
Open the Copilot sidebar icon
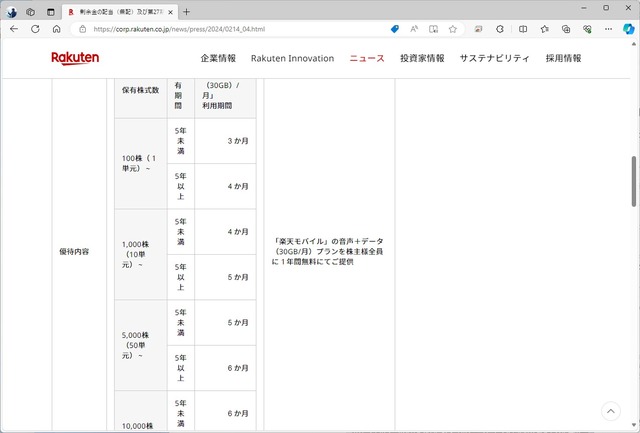629,29
